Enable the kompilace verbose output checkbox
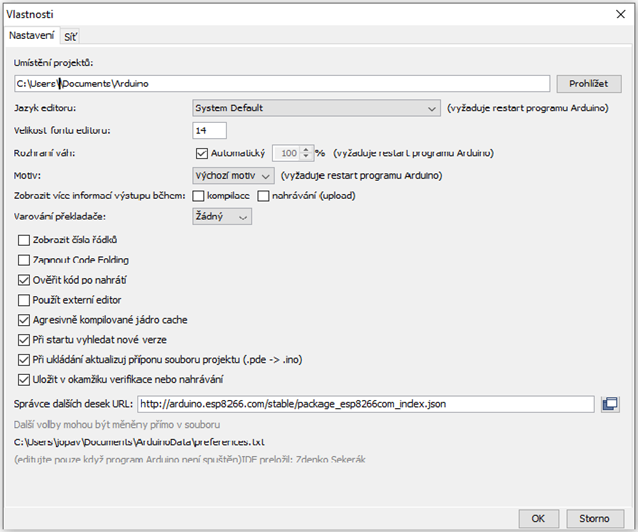The width and height of the screenshot is (638, 532). click(199, 196)
